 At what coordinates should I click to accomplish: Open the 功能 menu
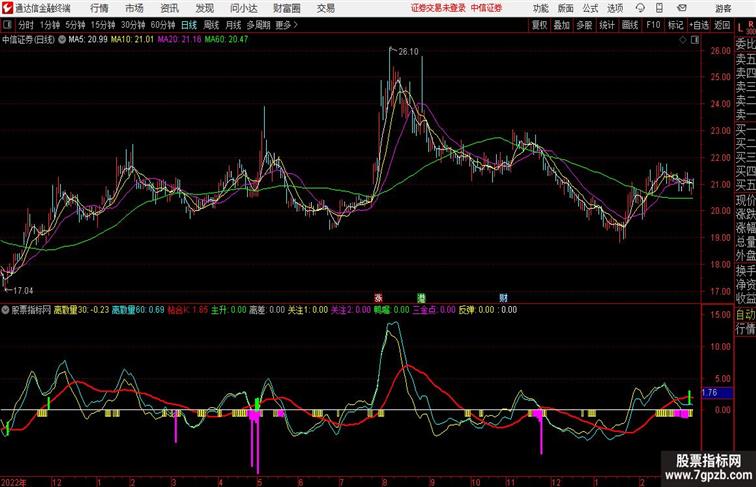(x=540, y=8)
